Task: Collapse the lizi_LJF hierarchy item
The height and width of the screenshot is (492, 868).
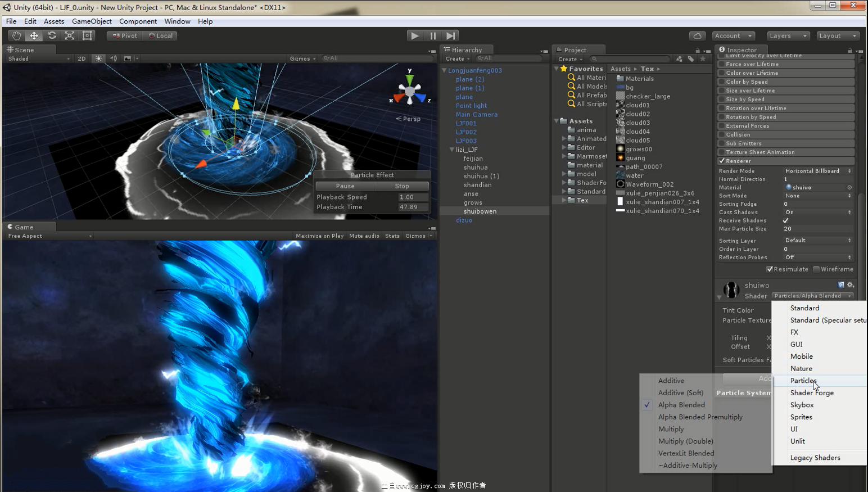Action: coord(451,150)
